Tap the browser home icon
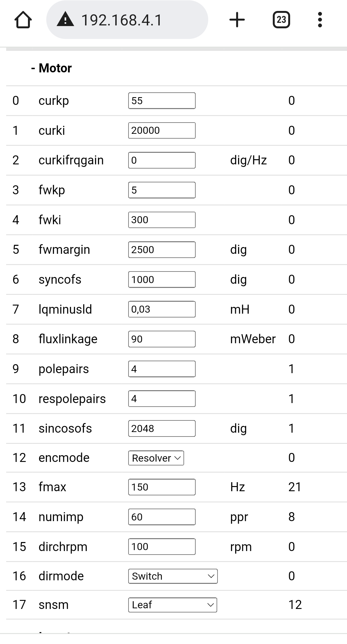 pos(23,20)
